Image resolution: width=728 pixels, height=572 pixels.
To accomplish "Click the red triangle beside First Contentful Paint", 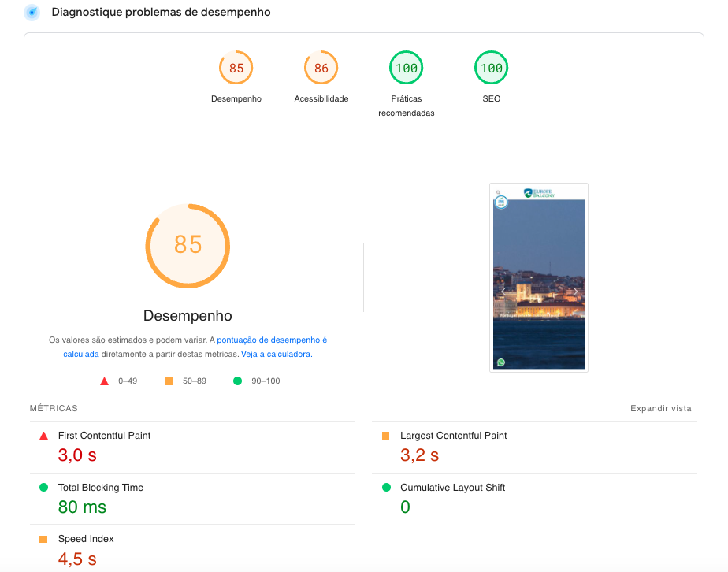I will coord(43,436).
